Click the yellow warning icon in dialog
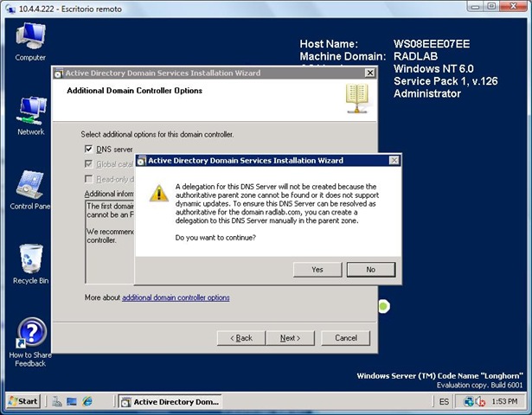Image resolution: width=532 pixels, height=415 pixels. (x=157, y=192)
